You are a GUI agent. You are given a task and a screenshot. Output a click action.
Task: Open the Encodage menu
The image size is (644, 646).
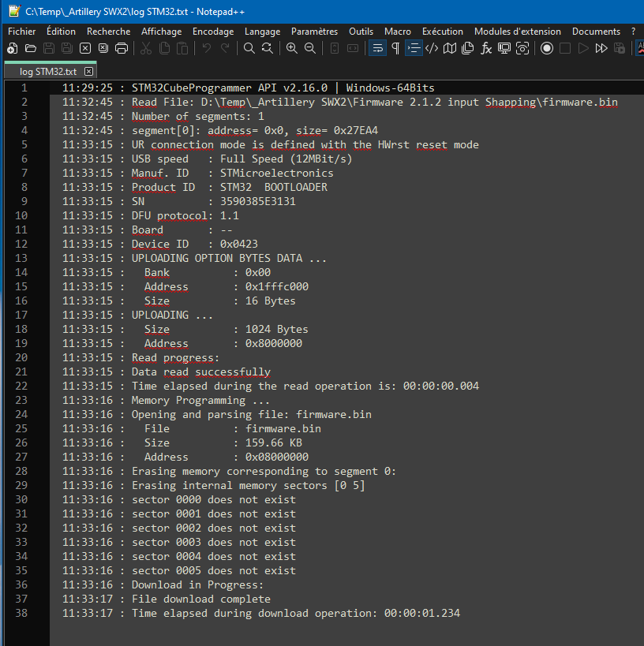click(x=213, y=32)
